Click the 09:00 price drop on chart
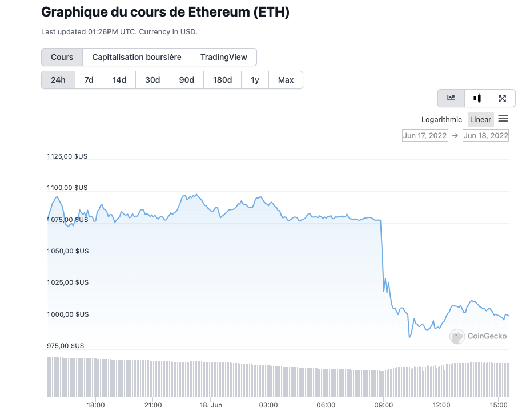518x420 pixels. [382, 257]
